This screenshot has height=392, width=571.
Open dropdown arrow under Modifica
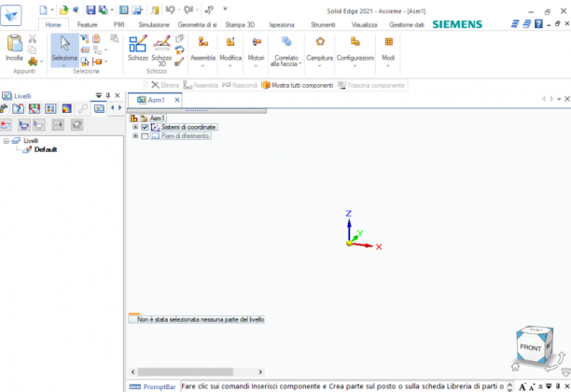[x=230, y=66]
